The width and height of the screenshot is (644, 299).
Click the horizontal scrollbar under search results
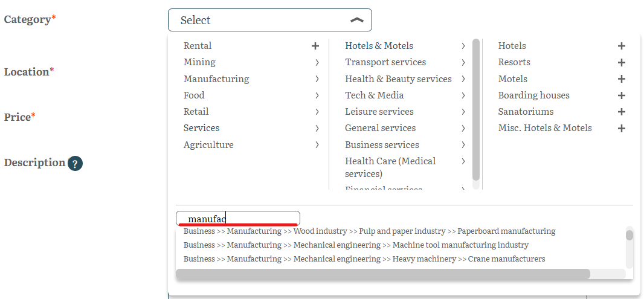(382, 274)
